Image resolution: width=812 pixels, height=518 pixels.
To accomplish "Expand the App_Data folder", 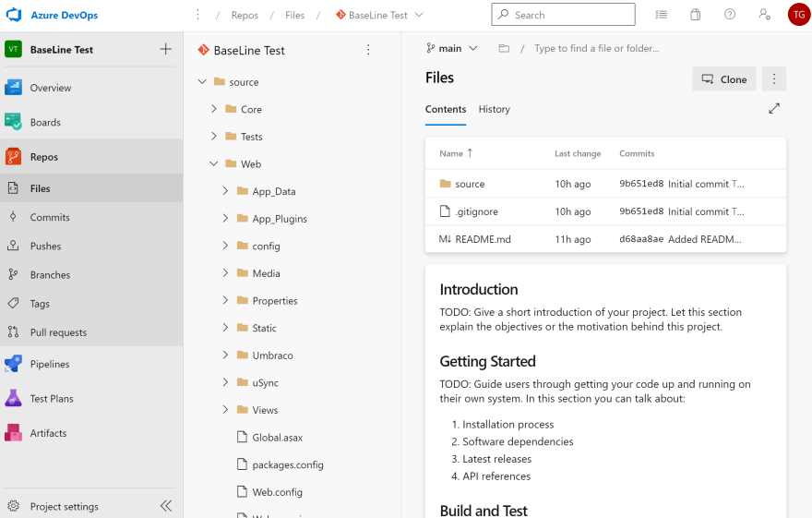I will coord(225,190).
